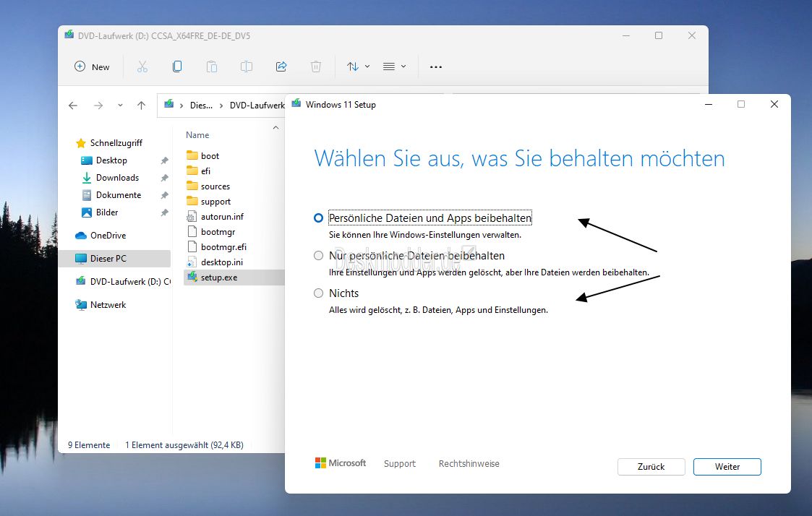Select 'Nur persönliche Dateien beibehalten' radio
This screenshot has width=812, height=516.
[318, 256]
